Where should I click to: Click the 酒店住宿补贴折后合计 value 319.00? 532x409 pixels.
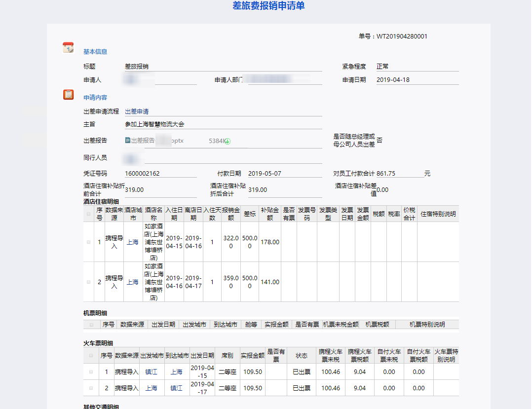pyautogui.click(x=258, y=190)
